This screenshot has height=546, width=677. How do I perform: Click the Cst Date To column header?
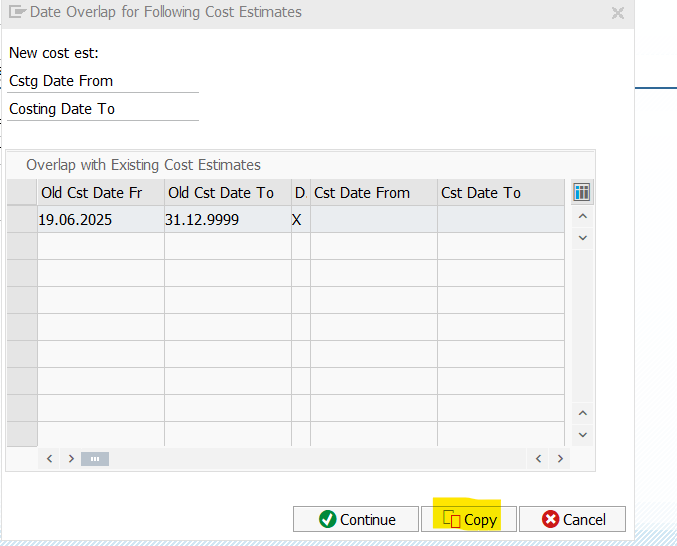pyautogui.click(x=500, y=193)
